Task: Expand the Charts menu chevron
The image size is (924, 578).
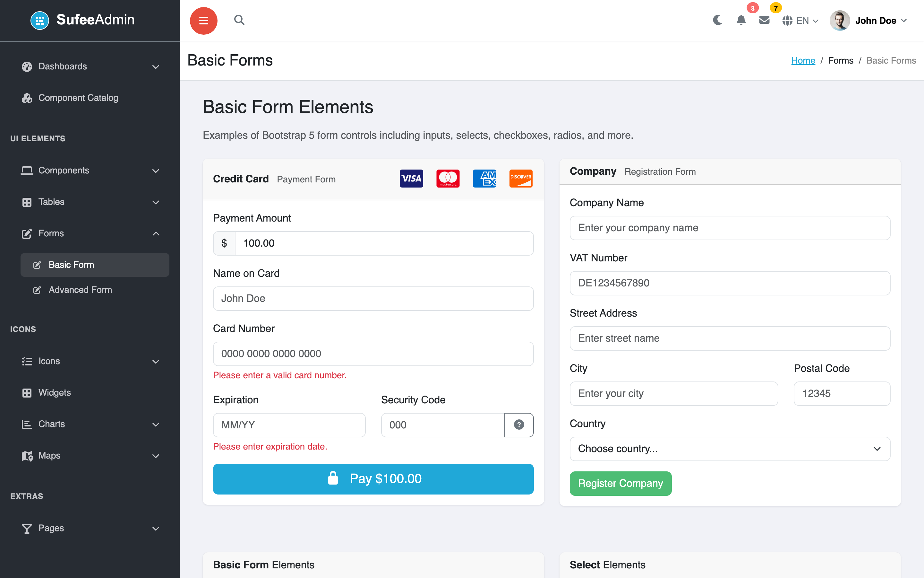Action: (x=156, y=424)
